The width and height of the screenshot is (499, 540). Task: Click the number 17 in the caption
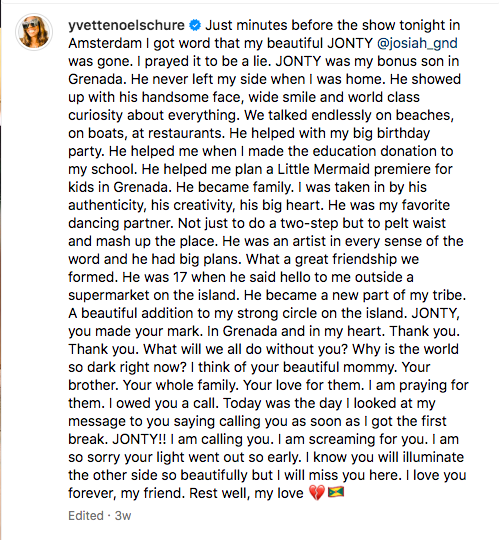click(180, 277)
